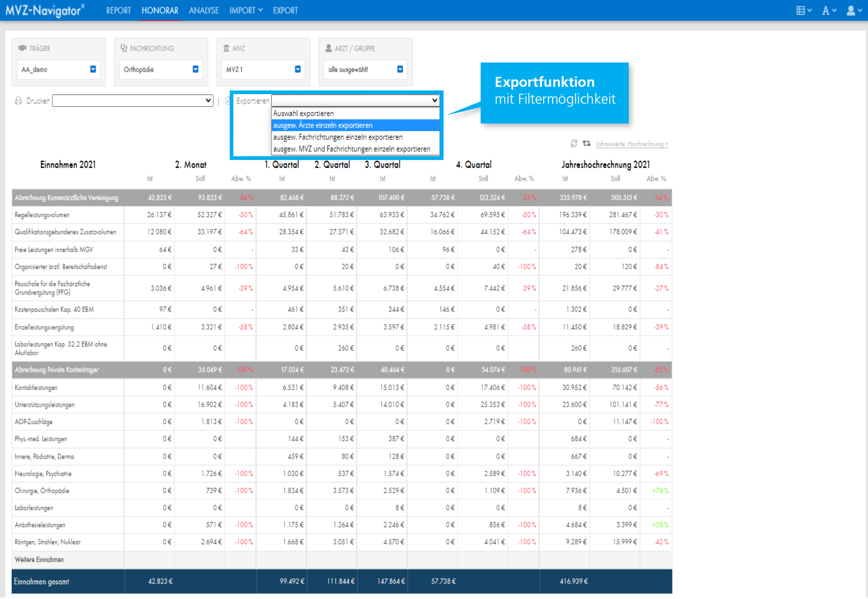Image resolution: width=868 pixels, height=599 pixels.
Task: Click the 416.939 € total value
Action: 574,581
